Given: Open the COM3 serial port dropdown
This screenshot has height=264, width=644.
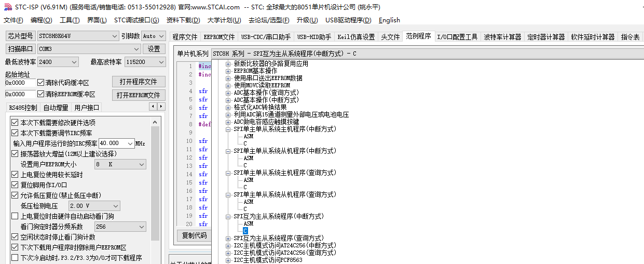Looking at the screenshot, I should pos(89,49).
